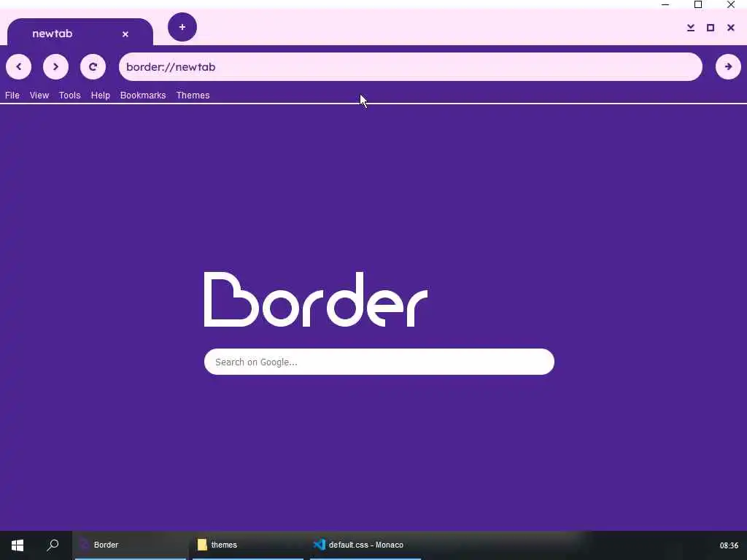Open a new tab with the plus button
This screenshot has height=560, width=747.
tap(182, 27)
